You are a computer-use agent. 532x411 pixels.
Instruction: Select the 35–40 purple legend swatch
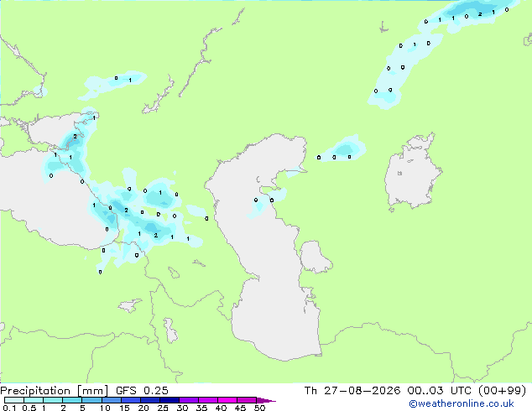click(207, 400)
